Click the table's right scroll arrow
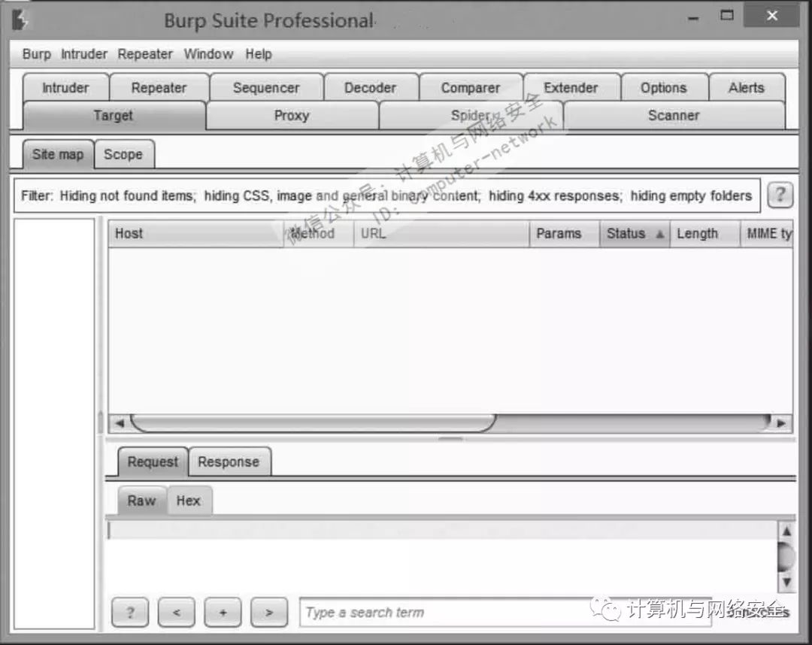 781,423
